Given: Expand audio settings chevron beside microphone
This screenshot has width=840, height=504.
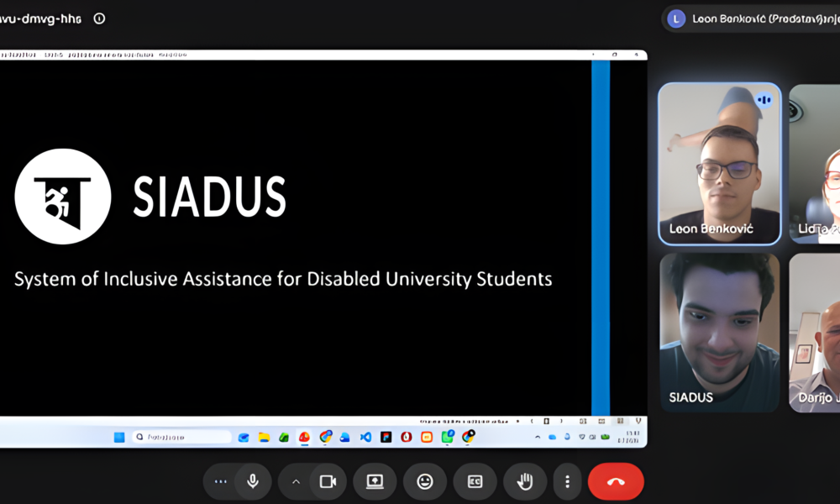Looking at the screenshot, I should [x=296, y=481].
